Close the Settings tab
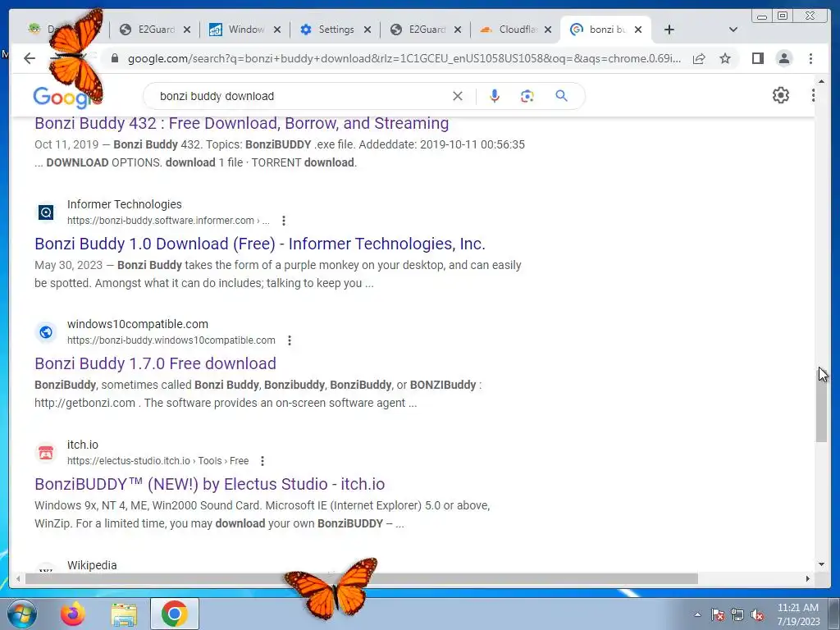Screen dimensions: 840x630 pos(367,30)
